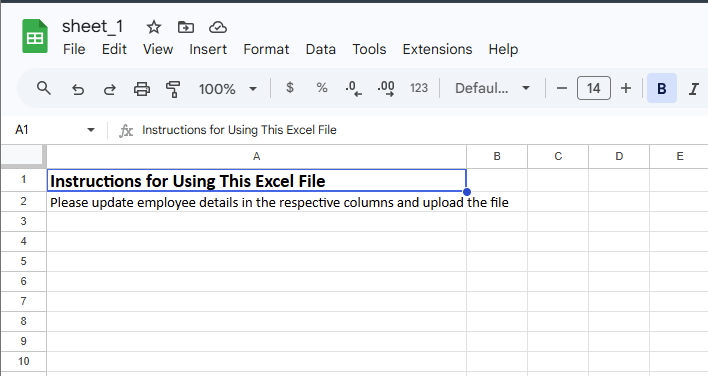708x376 pixels.
Task: Select row 10 header
Action: pyautogui.click(x=23, y=361)
